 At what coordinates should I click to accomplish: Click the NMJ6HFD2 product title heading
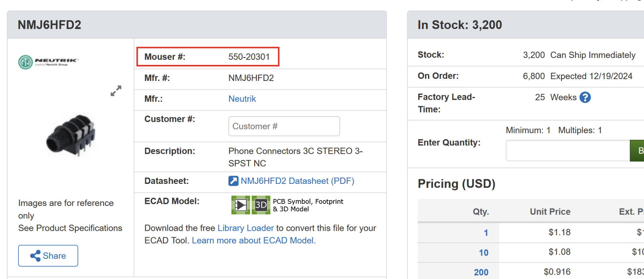click(49, 25)
